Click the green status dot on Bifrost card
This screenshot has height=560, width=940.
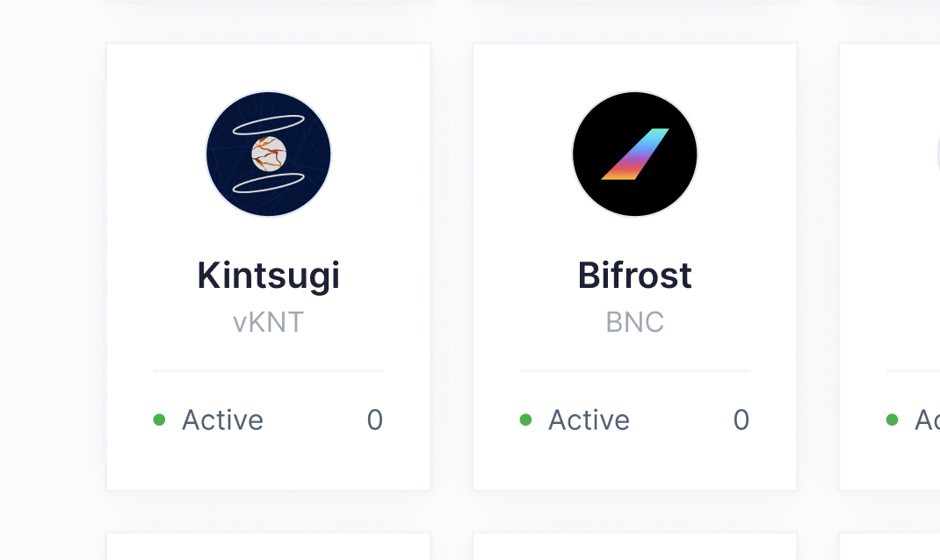[x=525, y=420]
